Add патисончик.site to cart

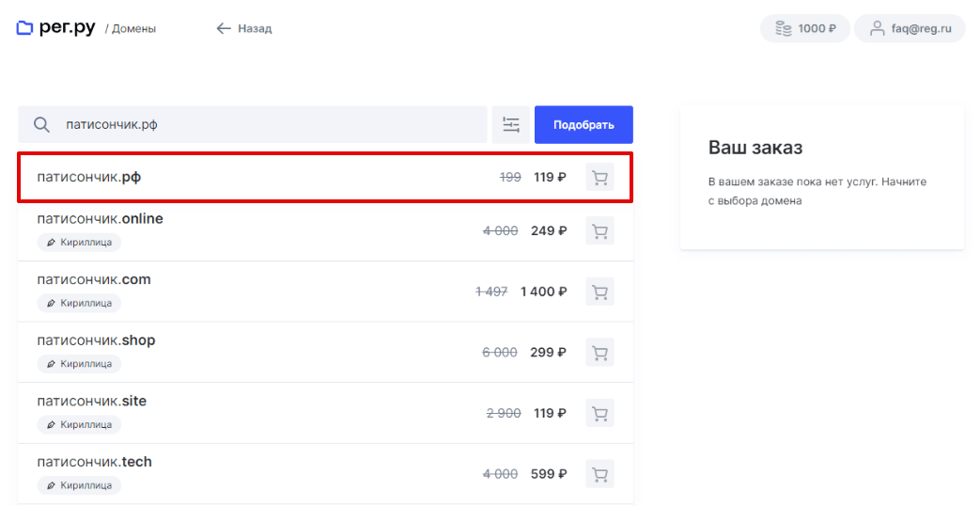pos(599,413)
